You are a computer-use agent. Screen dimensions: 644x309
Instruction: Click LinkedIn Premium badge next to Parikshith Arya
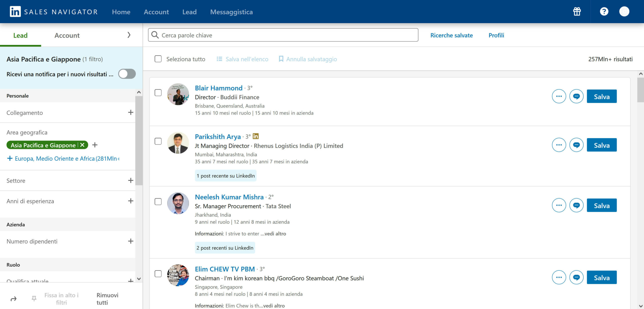256,136
